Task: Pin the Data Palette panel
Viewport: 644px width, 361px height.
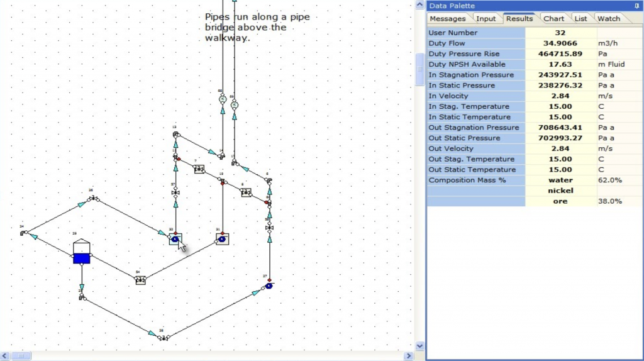Action: (x=636, y=6)
